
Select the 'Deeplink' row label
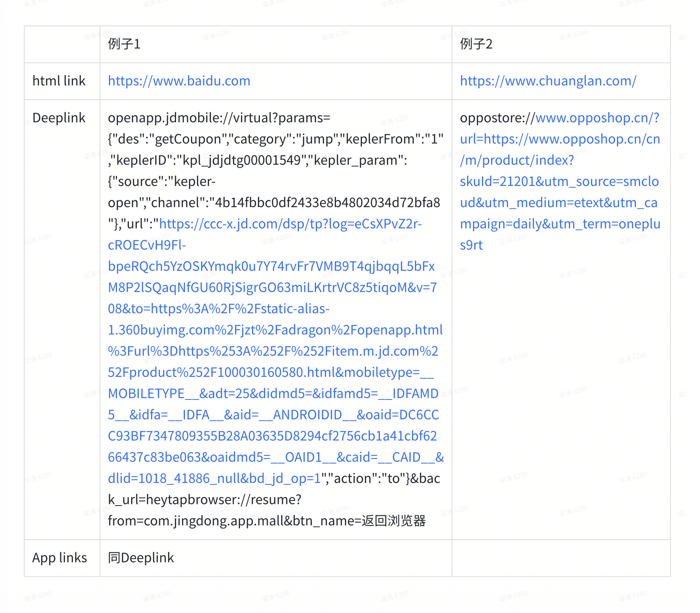coord(59,118)
